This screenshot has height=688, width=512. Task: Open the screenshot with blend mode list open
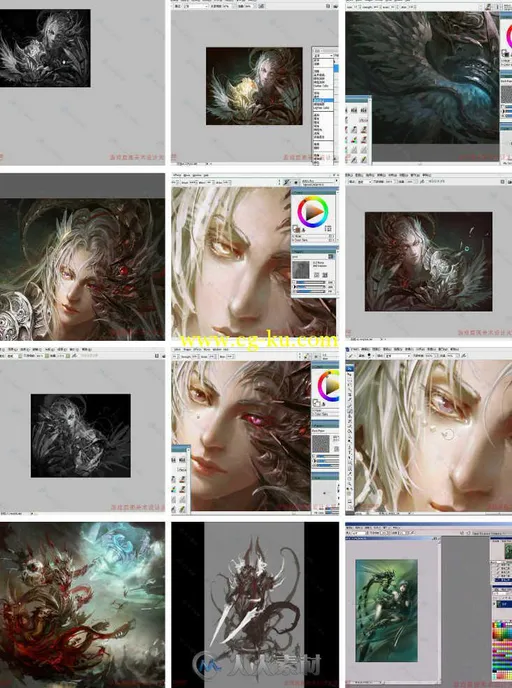[254, 83]
